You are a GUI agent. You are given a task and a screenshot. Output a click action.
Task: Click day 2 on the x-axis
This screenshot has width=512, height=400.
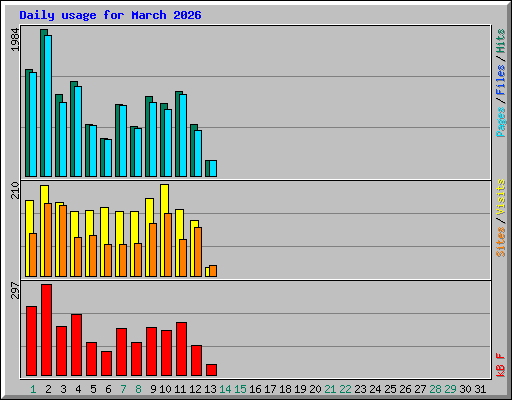(x=48, y=389)
